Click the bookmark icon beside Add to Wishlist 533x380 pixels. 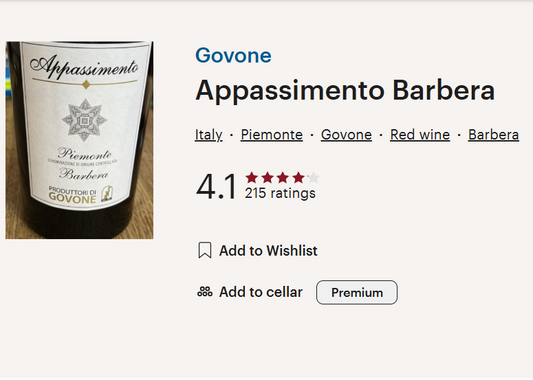[205, 250]
